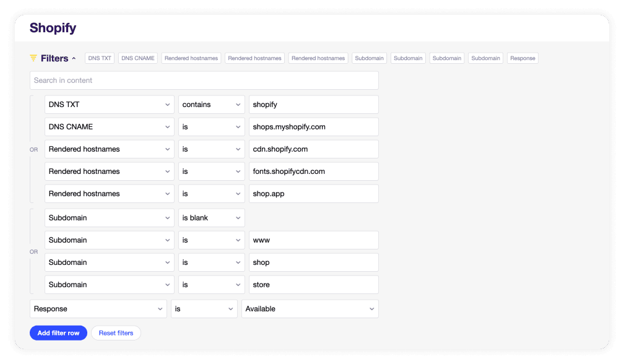624x364 pixels.
Task: Open operator dropdown for fonts.shopifycdn.com row
Action: (x=211, y=171)
